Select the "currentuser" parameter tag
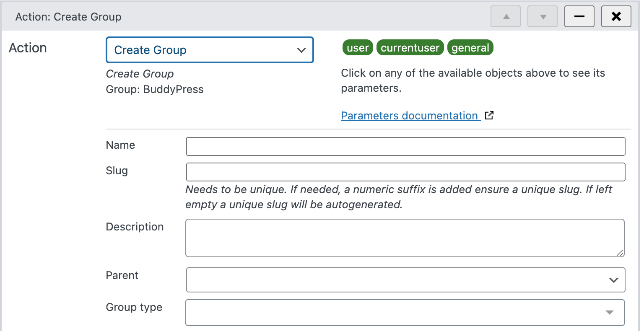Viewport: 644px width, 331px height. [x=410, y=47]
